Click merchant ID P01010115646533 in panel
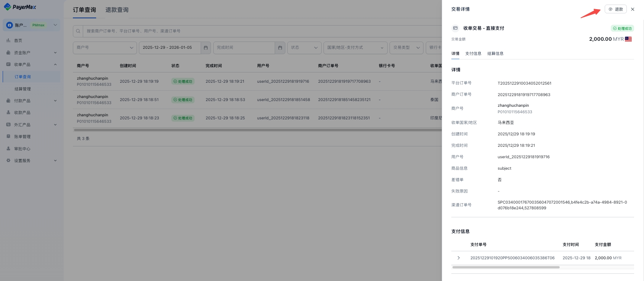 pyautogui.click(x=515, y=112)
